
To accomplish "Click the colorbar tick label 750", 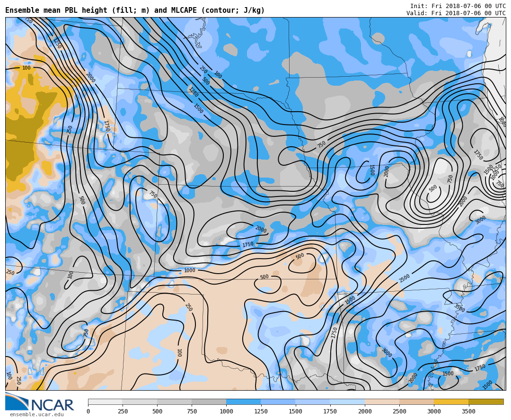I will (x=192, y=411).
